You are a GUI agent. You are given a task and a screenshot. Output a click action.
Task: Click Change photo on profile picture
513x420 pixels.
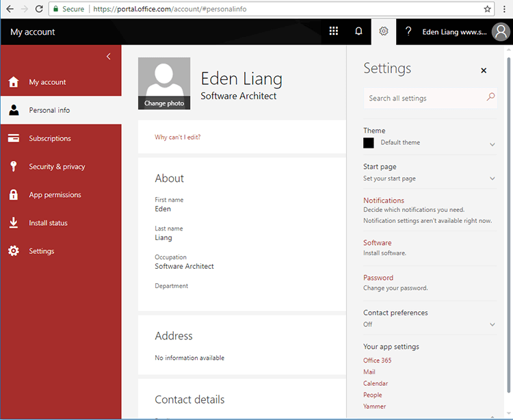click(164, 103)
